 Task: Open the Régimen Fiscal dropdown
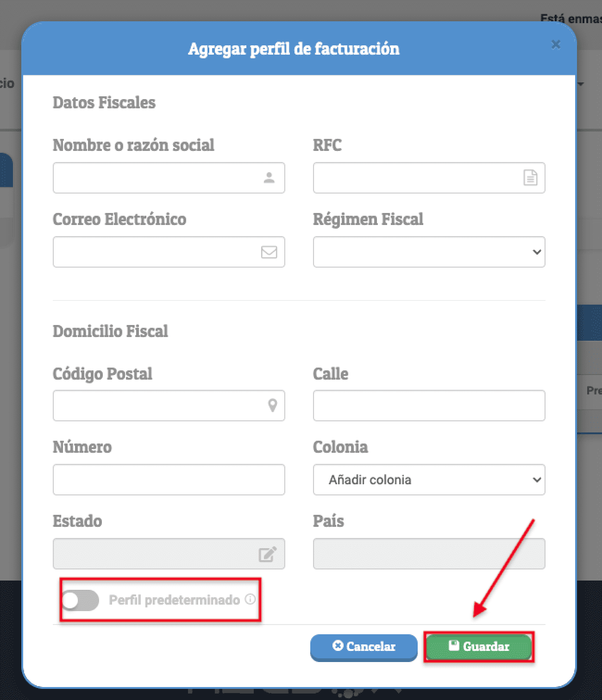point(429,252)
